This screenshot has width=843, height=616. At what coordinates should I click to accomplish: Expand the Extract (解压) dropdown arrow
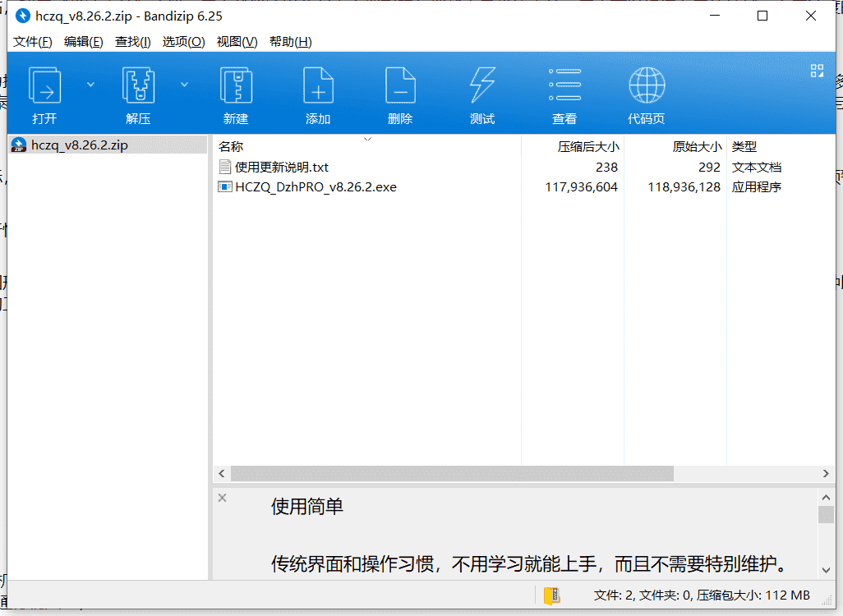184,85
